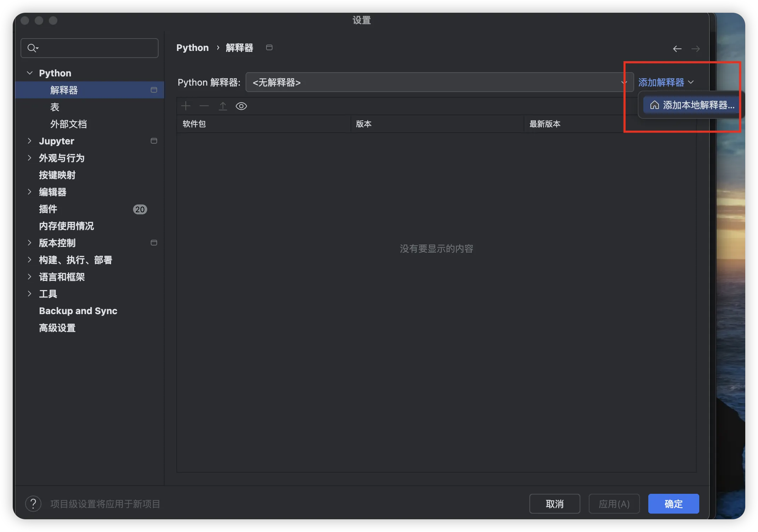
Task: Expand the 编辑器 settings section
Action: click(x=30, y=192)
